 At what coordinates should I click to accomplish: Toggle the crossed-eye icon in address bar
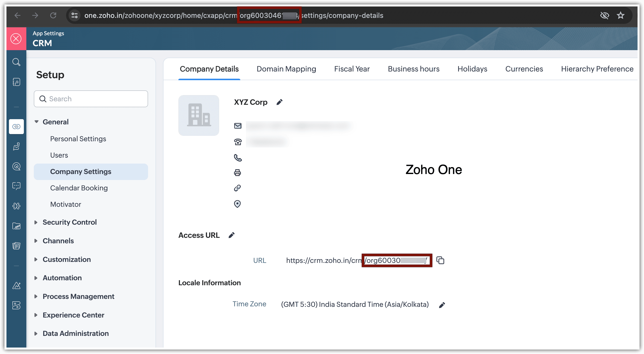tap(604, 15)
